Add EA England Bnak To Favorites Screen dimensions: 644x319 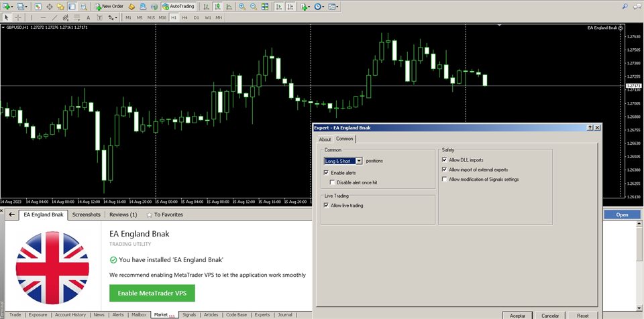pos(164,214)
